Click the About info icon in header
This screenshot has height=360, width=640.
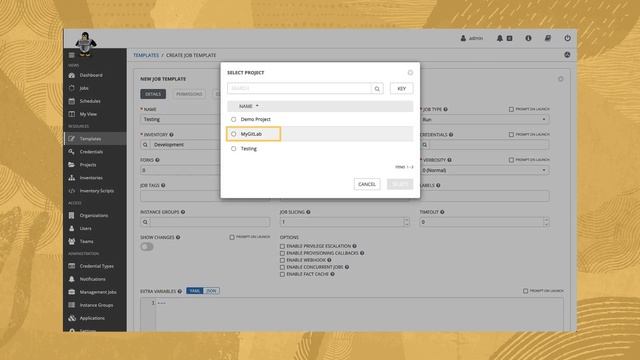528,38
